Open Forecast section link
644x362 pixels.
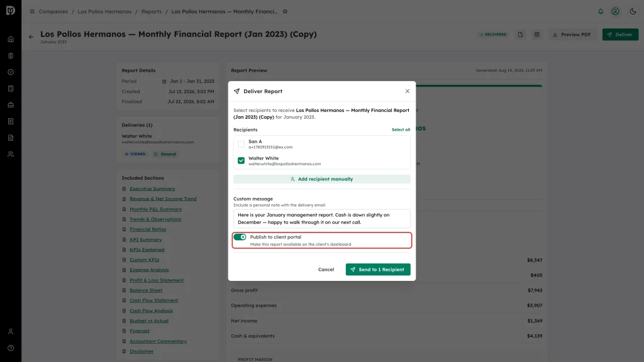(140, 331)
